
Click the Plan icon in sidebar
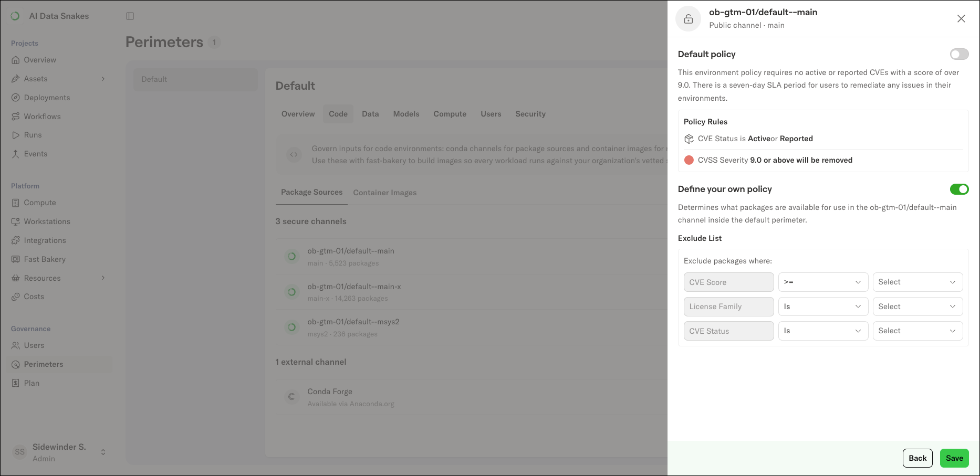16,383
